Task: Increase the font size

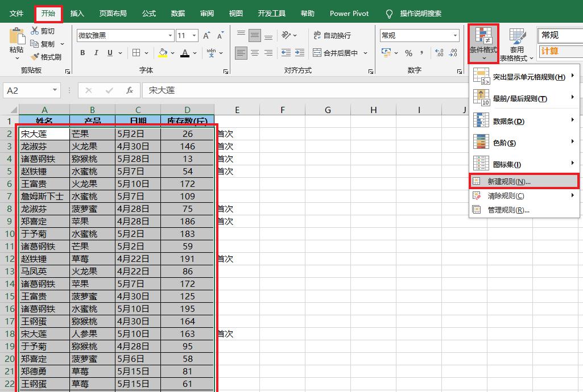Action: click(206, 36)
